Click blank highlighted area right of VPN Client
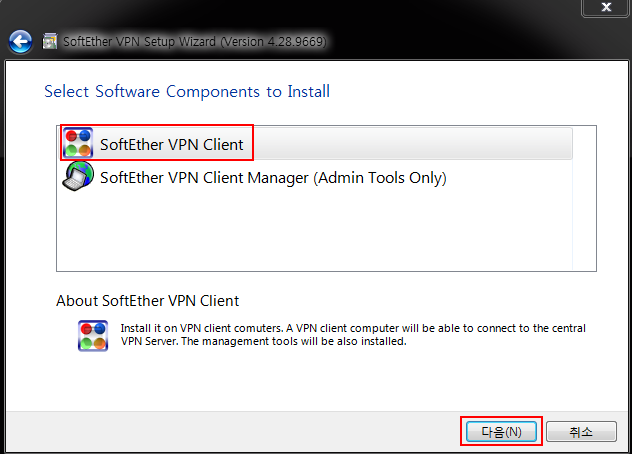The image size is (632, 454). pyautogui.click(x=411, y=144)
